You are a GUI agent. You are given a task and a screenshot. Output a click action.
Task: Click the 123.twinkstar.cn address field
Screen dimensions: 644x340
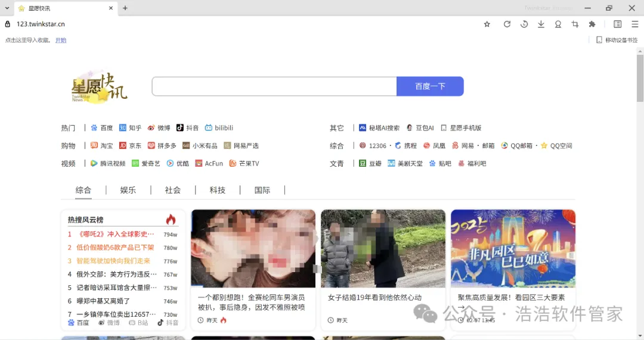[x=41, y=24]
